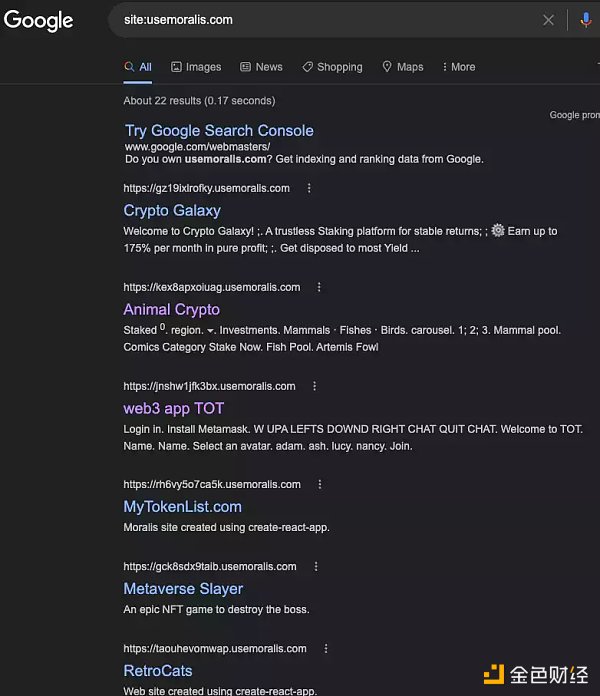Click the magnifier icon on All tab
Viewport: 600px width, 696px height.
click(x=129, y=67)
